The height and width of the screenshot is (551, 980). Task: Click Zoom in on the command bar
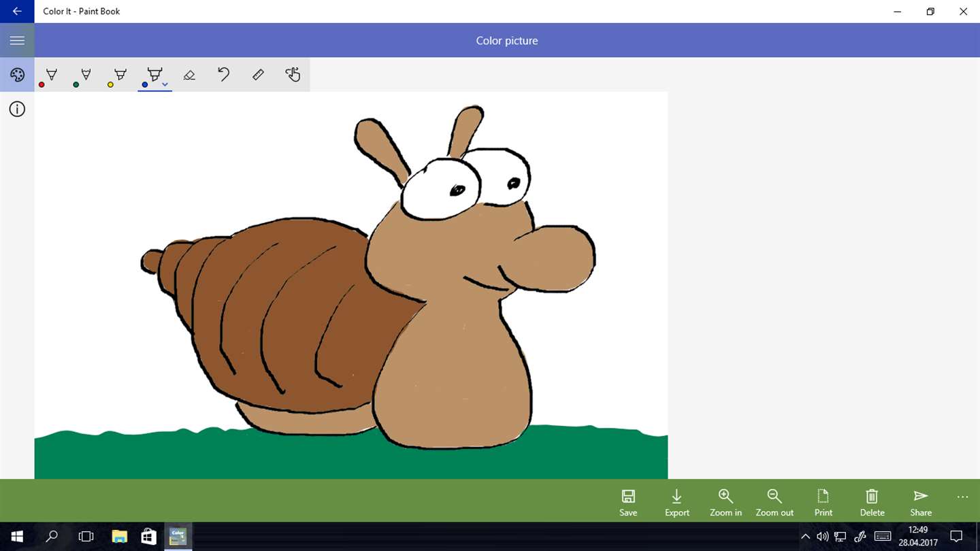click(725, 503)
